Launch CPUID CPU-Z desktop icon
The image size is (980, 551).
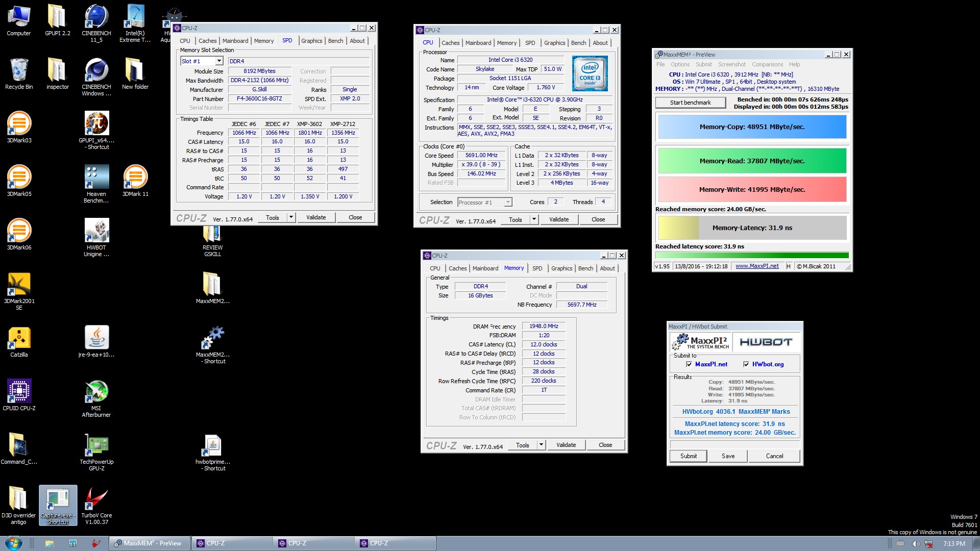pos(19,395)
